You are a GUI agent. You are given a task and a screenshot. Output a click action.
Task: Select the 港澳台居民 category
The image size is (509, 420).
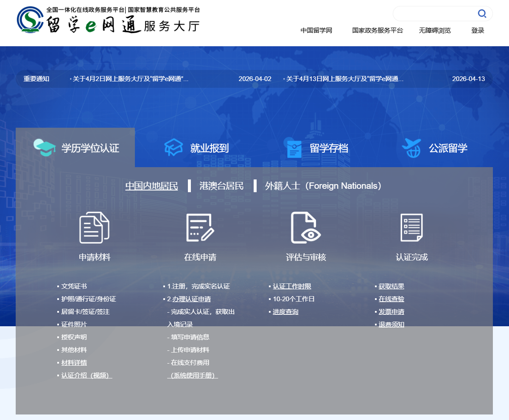[x=221, y=185]
